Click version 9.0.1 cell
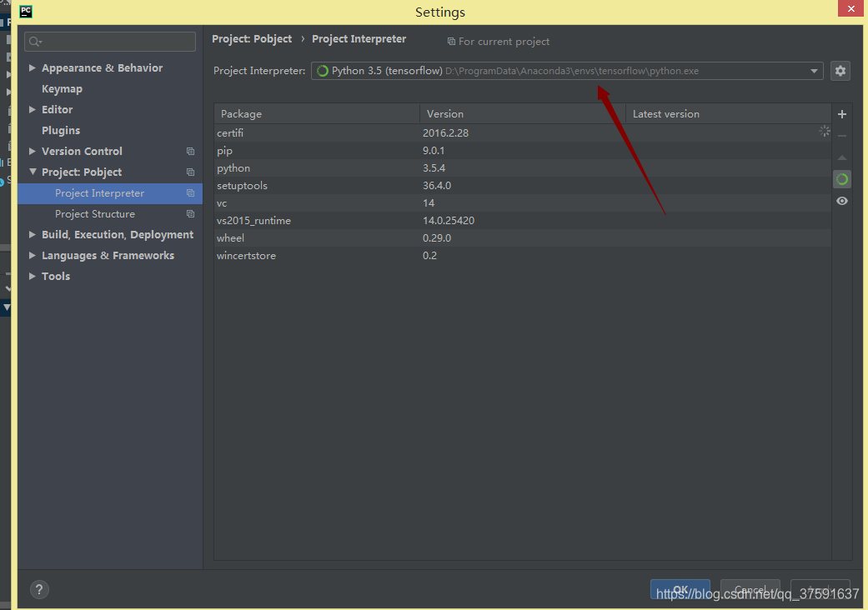The image size is (868, 610). click(434, 151)
